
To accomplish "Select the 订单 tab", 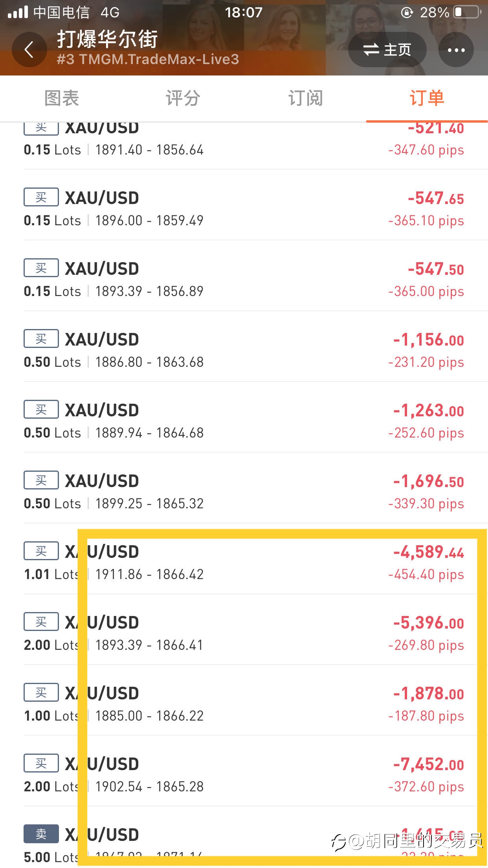I will point(427,98).
